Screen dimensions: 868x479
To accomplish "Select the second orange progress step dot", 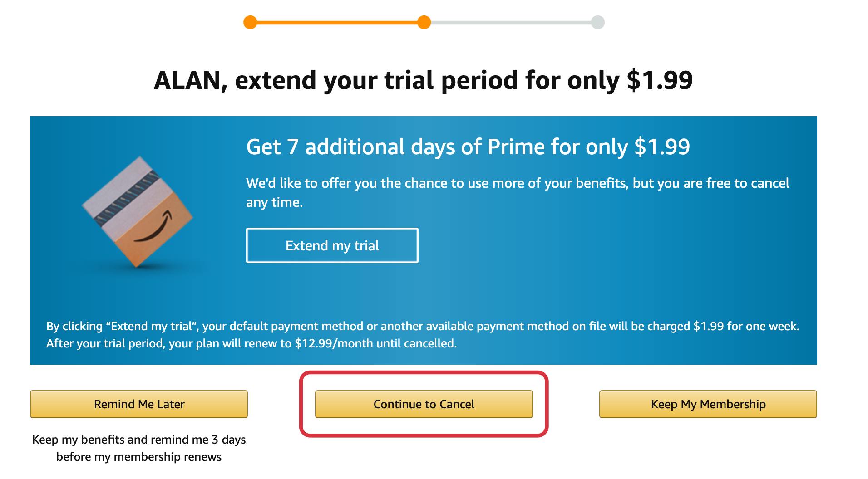I will coord(424,22).
